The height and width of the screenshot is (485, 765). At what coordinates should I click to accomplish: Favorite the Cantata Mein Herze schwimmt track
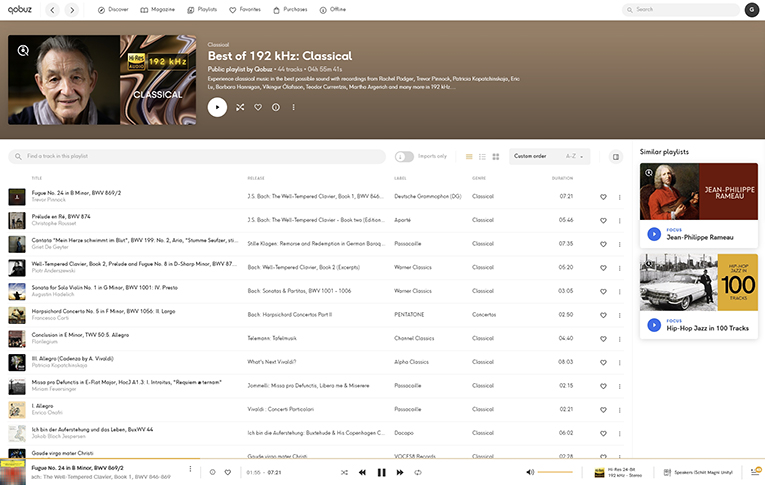pyautogui.click(x=603, y=244)
